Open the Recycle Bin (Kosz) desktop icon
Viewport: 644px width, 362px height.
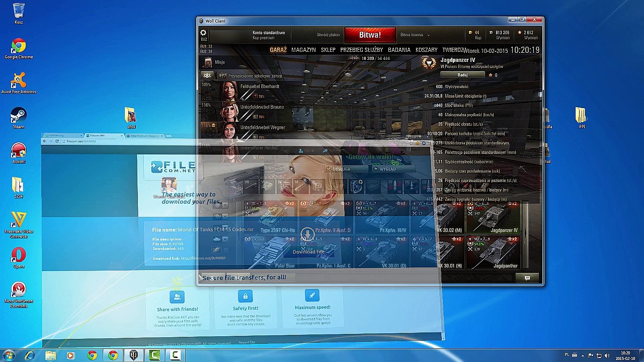[x=19, y=14]
